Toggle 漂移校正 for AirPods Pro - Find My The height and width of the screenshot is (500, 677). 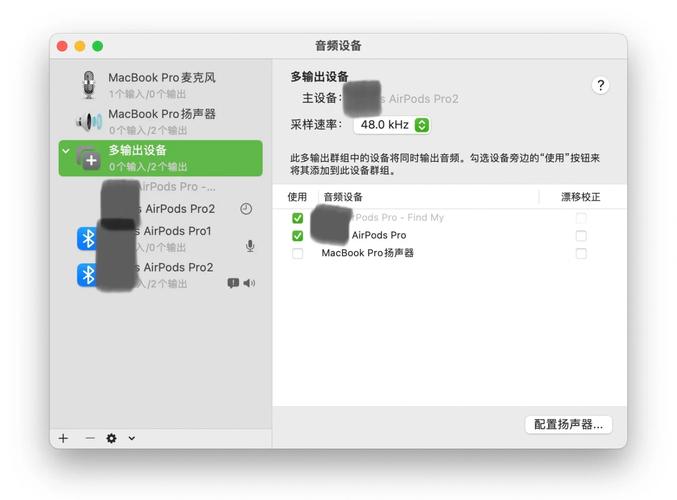[581, 218]
